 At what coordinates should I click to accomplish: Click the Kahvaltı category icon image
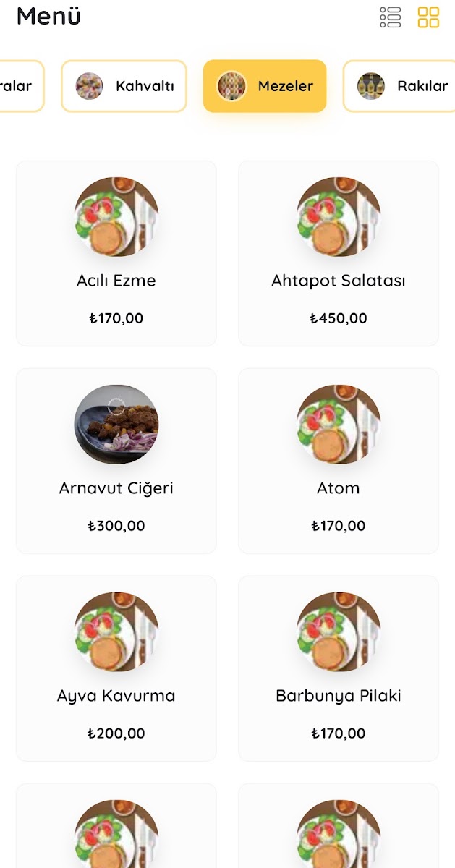pyautogui.click(x=89, y=86)
